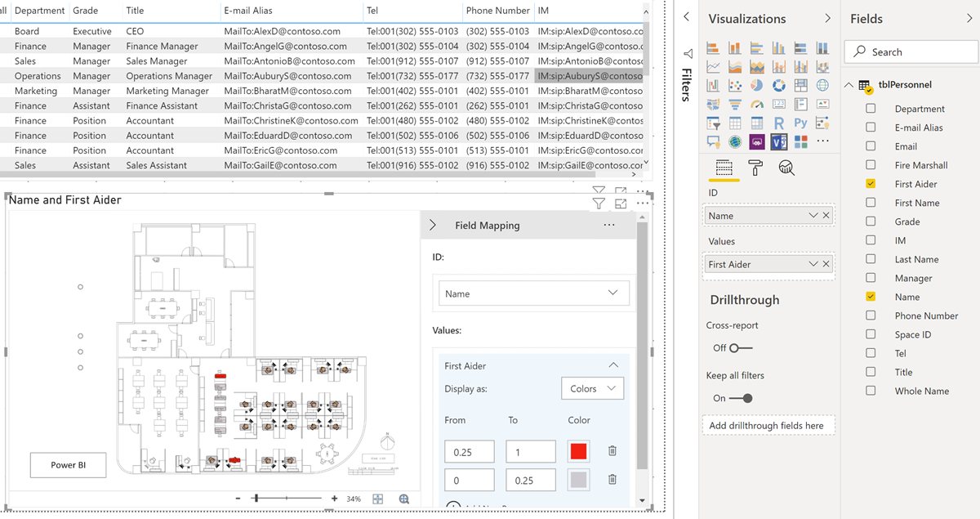Select the Python visual
This screenshot has height=519, width=980.
tap(800, 123)
